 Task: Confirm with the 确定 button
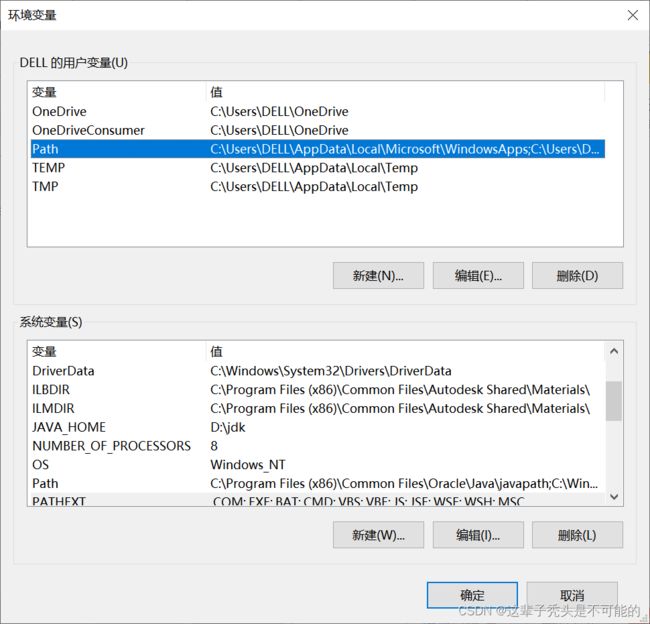[x=472, y=595]
